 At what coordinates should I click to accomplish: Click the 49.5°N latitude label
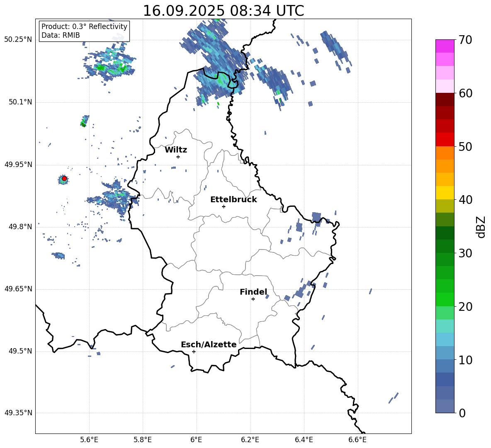point(21,351)
